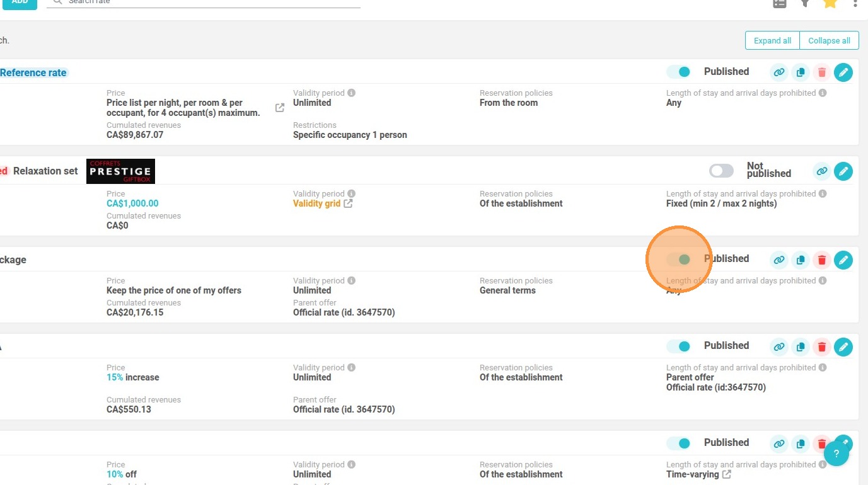Duplicate the offer with CA$20,176.15 cumulated revenues

[x=801, y=260]
